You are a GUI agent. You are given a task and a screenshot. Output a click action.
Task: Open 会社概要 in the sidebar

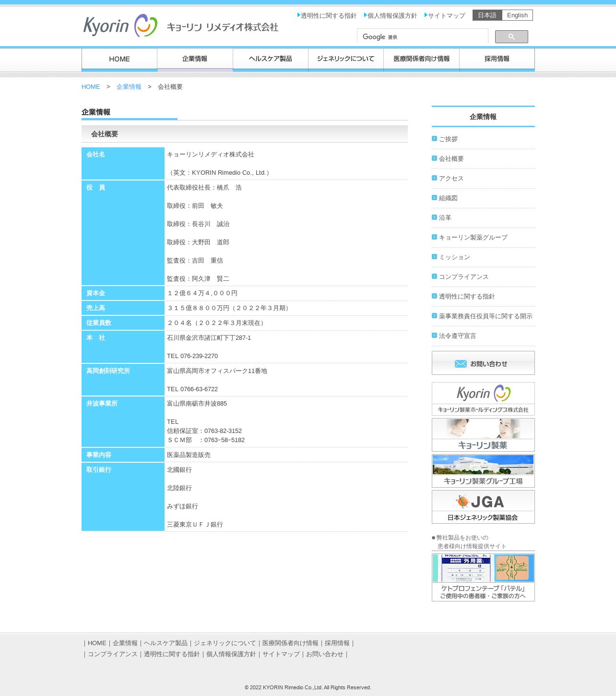point(451,159)
